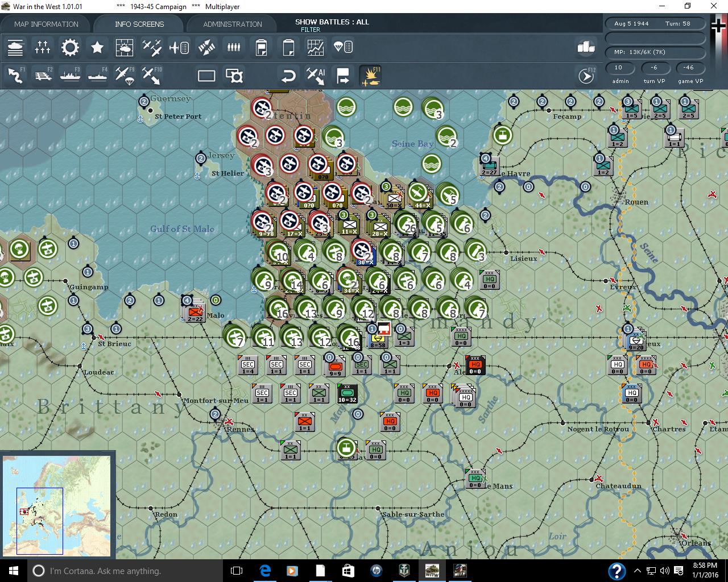This screenshot has height=582, width=728.
Task: Click the turn VP value -6
Action: point(654,68)
